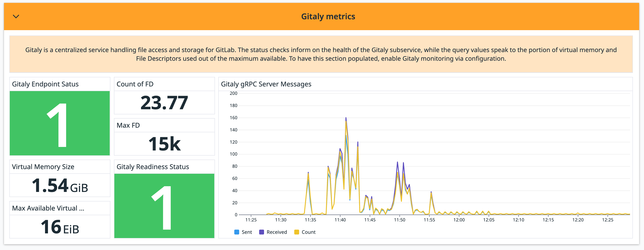Collapse the Gitaly metrics section chevron
The width and height of the screenshot is (644, 250).
tap(16, 16)
